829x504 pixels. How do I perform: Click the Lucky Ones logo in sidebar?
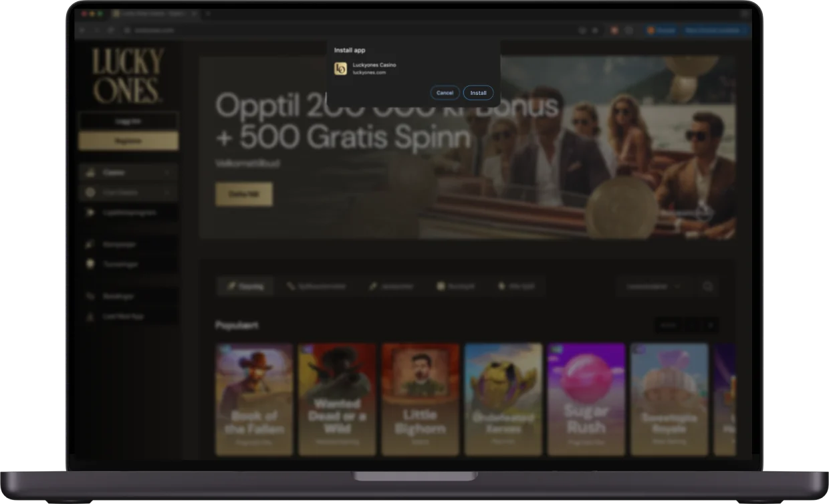click(128, 76)
